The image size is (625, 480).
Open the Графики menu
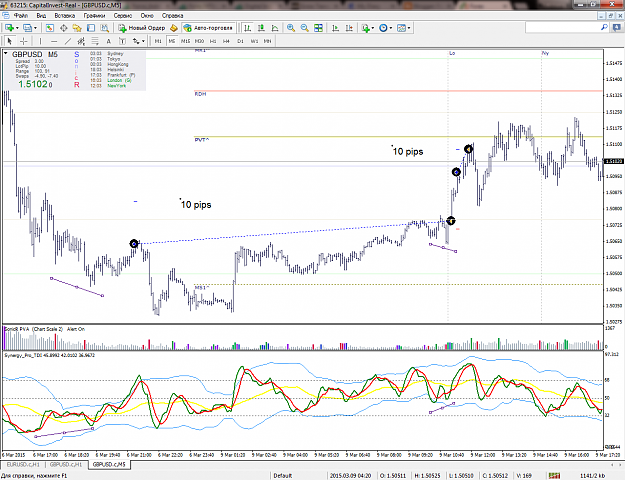point(94,16)
